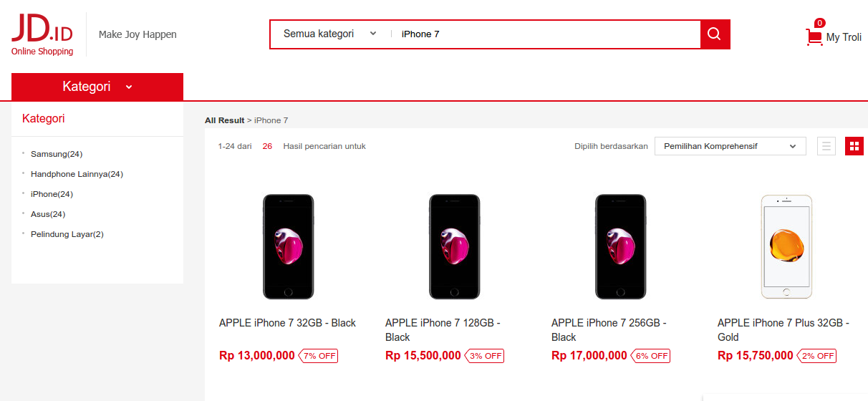
Task: Click the 7% OFF discount tag
Action: [x=319, y=356]
